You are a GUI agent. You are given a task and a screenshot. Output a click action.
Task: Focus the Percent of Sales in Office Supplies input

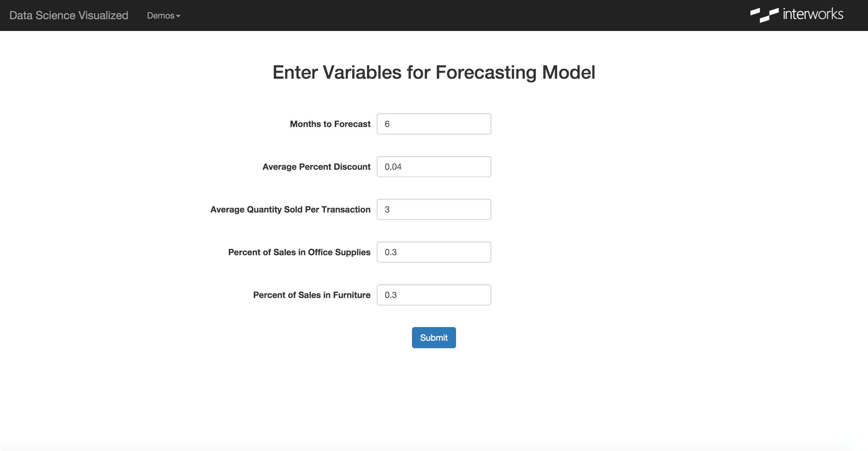pos(434,252)
